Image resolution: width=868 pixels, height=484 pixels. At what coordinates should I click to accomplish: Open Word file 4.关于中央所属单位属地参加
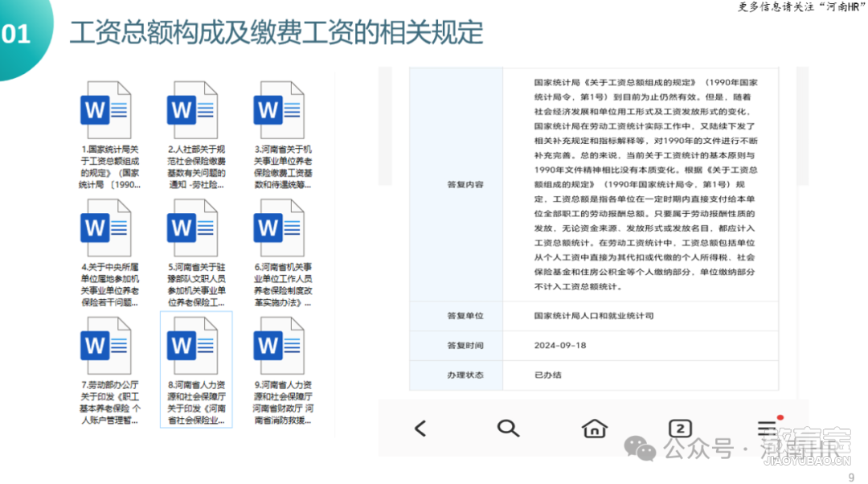[x=106, y=228]
